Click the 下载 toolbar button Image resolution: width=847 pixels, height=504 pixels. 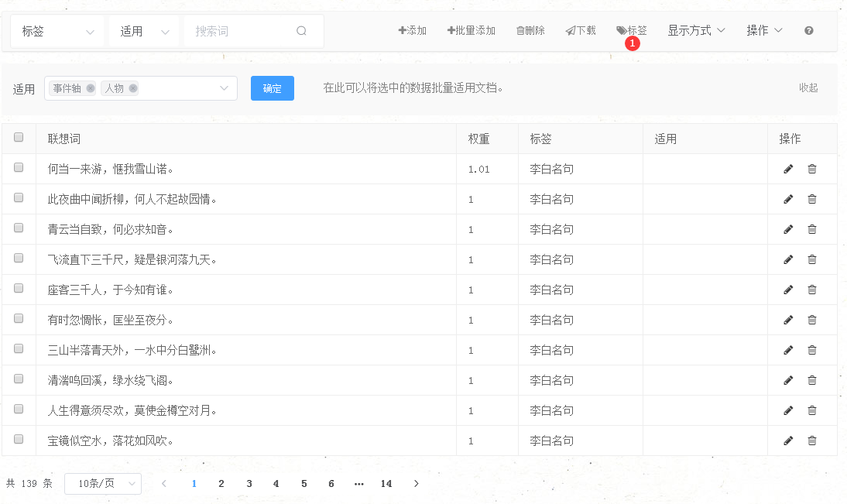coord(581,31)
